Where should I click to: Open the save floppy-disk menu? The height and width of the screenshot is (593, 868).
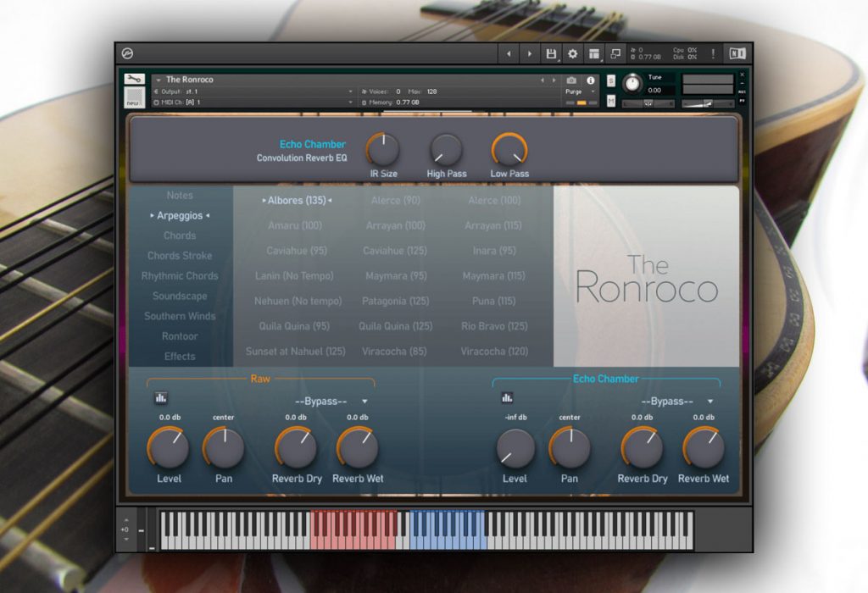[x=551, y=53]
